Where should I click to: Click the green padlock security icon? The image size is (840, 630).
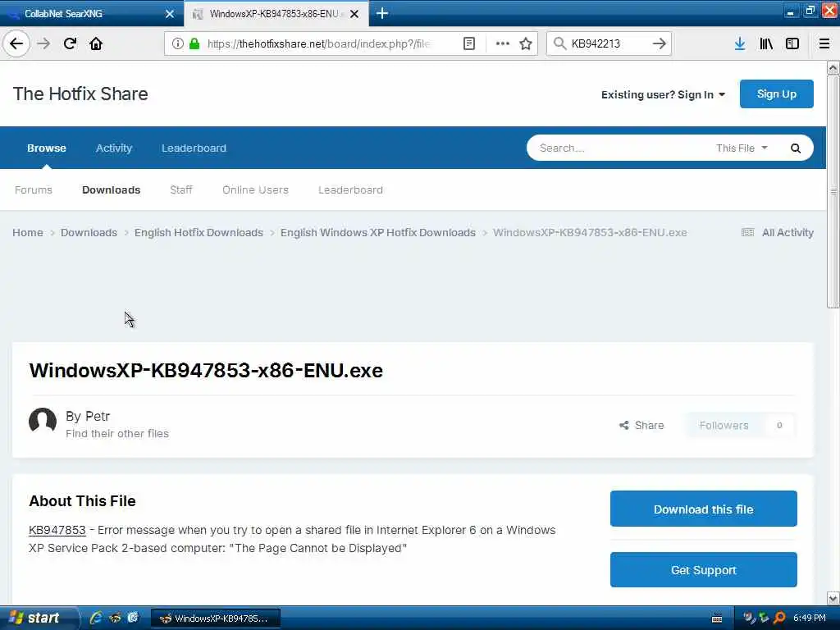[x=194, y=43]
